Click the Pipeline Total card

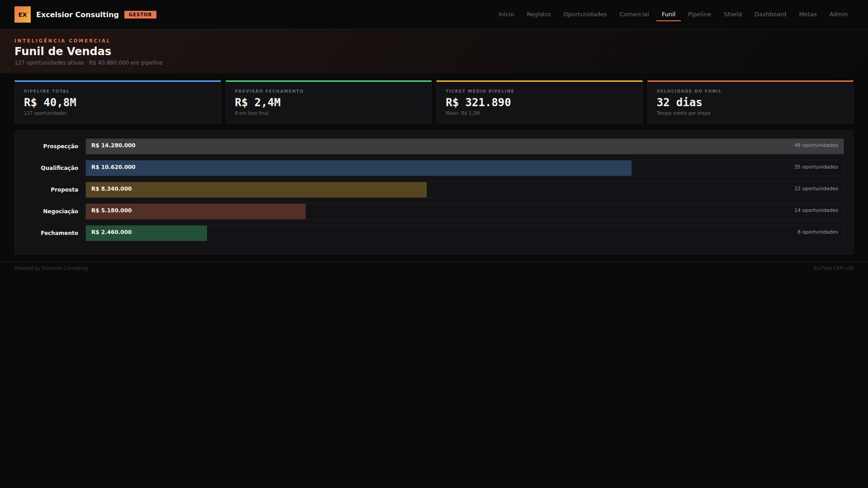pyautogui.click(x=118, y=102)
